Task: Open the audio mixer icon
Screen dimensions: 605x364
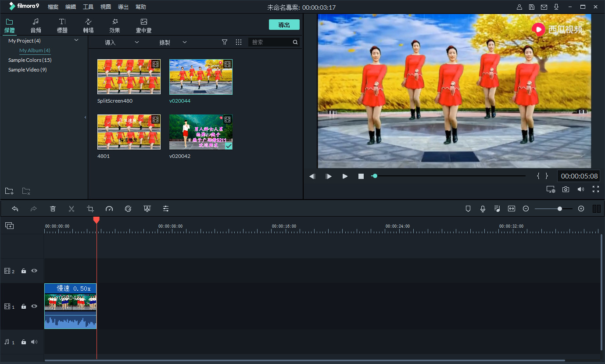Action: click(497, 208)
